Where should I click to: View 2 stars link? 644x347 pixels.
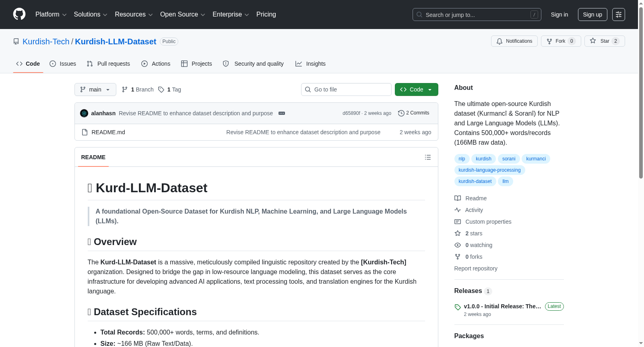[469, 233]
